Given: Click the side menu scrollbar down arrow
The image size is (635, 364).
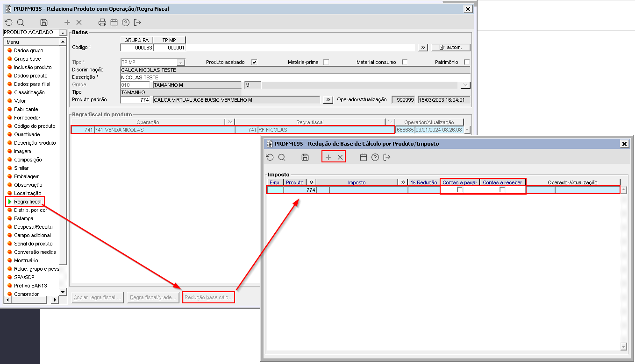Looking at the screenshot, I should [x=63, y=292].
